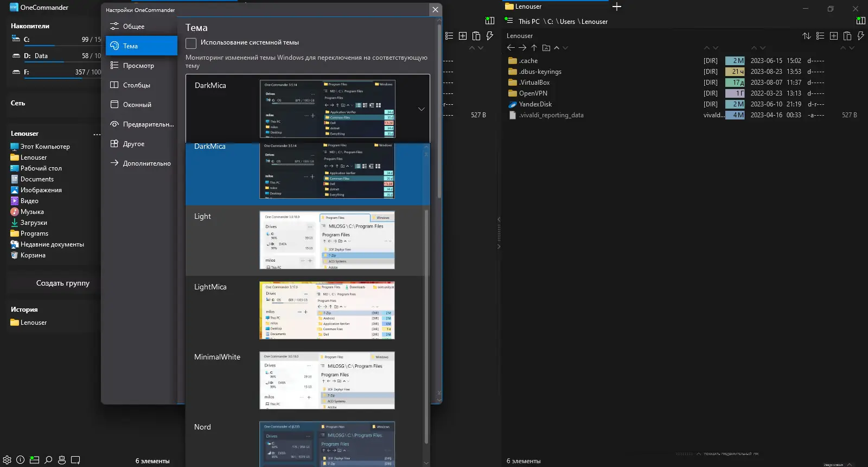Select the Lenouser tab in right pane
This screenshot has width=868, height=467.
coord(553,7)
